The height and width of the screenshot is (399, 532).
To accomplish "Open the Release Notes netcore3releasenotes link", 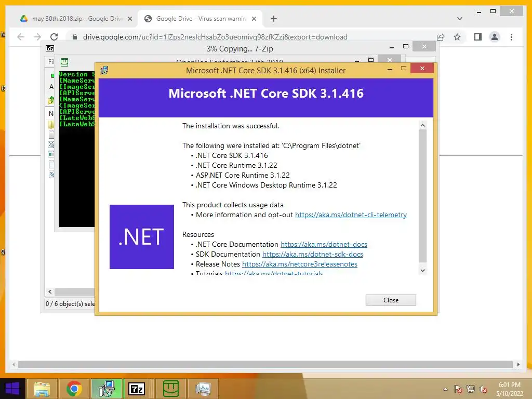I will pos(300,264).
